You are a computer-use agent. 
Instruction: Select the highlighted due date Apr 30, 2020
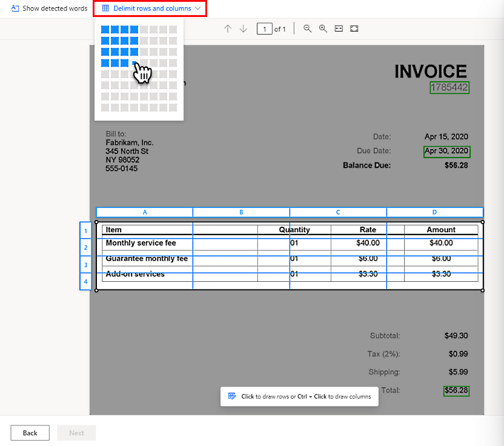pos(446,151)
